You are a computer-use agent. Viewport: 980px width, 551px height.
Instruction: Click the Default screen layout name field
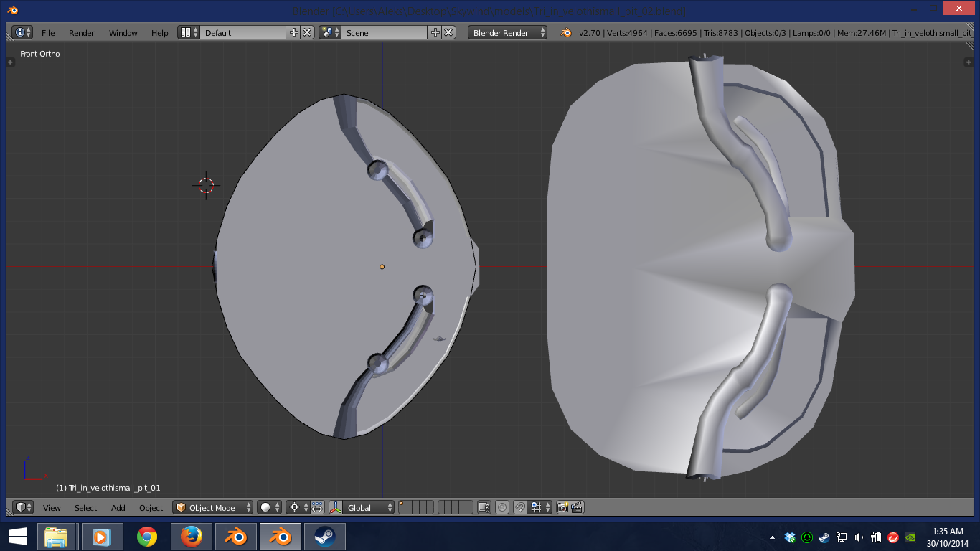(x=243, y=32)
